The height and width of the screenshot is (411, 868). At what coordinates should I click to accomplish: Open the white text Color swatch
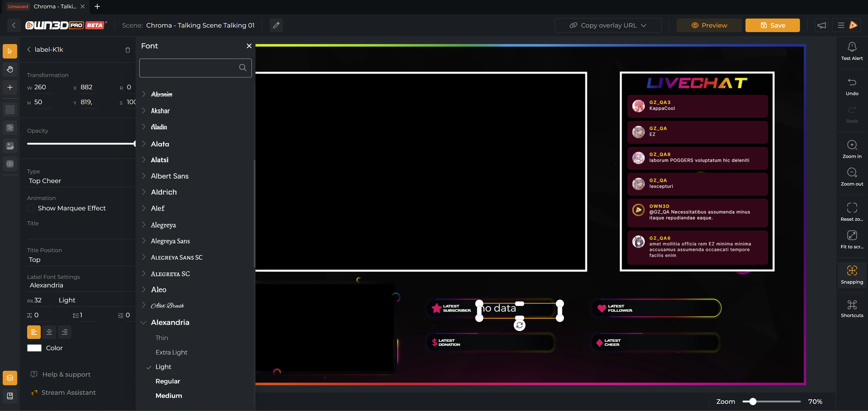[34, 348]
